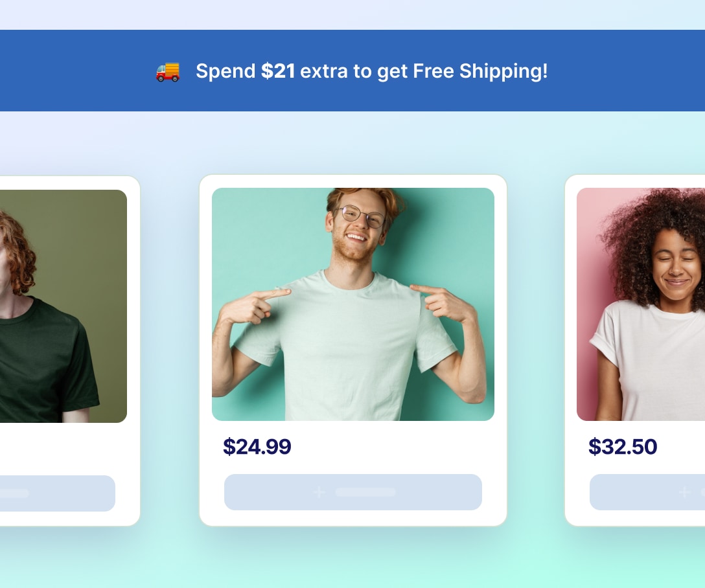Click the dark green shirt product image
The height and width of the screenshot is (588, 705).
click(x=62, y=304)
